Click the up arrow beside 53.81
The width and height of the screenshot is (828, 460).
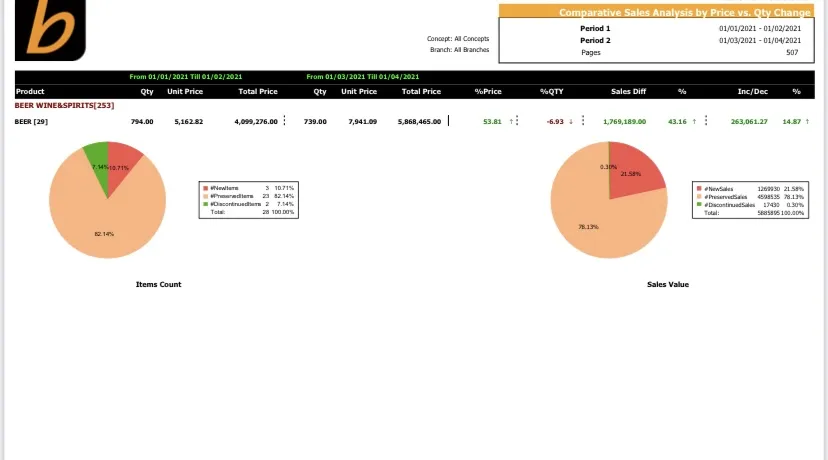pos(511,121)
